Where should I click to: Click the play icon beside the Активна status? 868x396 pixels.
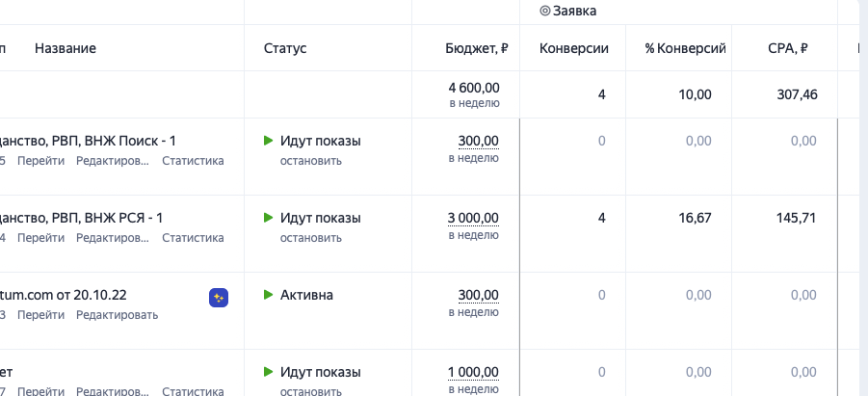[x=269, y=295]
